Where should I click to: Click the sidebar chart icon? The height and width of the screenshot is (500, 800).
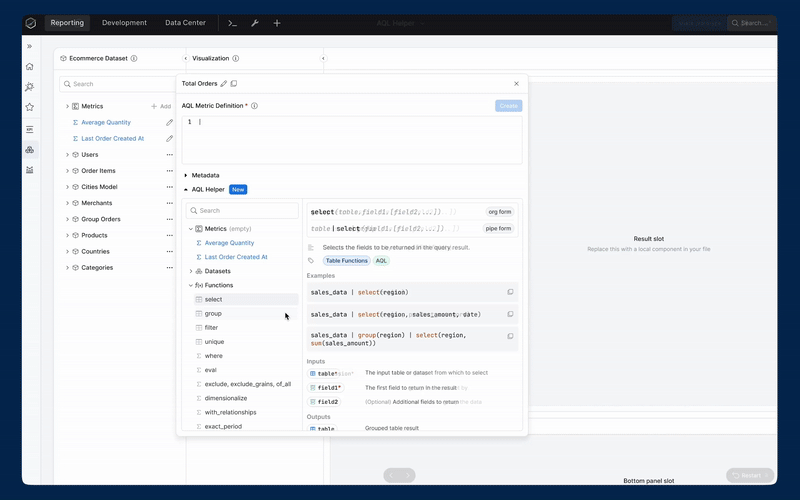click(30, 170)
